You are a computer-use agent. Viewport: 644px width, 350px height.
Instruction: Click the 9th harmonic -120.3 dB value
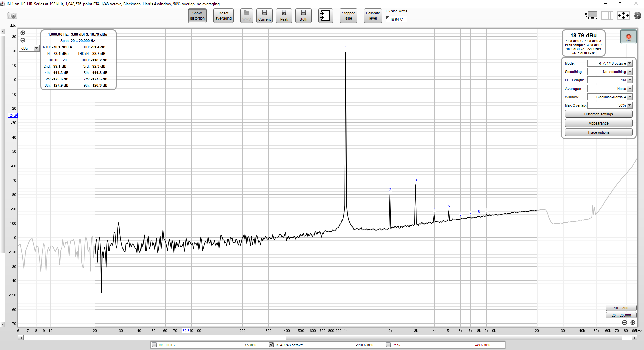point(99,85)
